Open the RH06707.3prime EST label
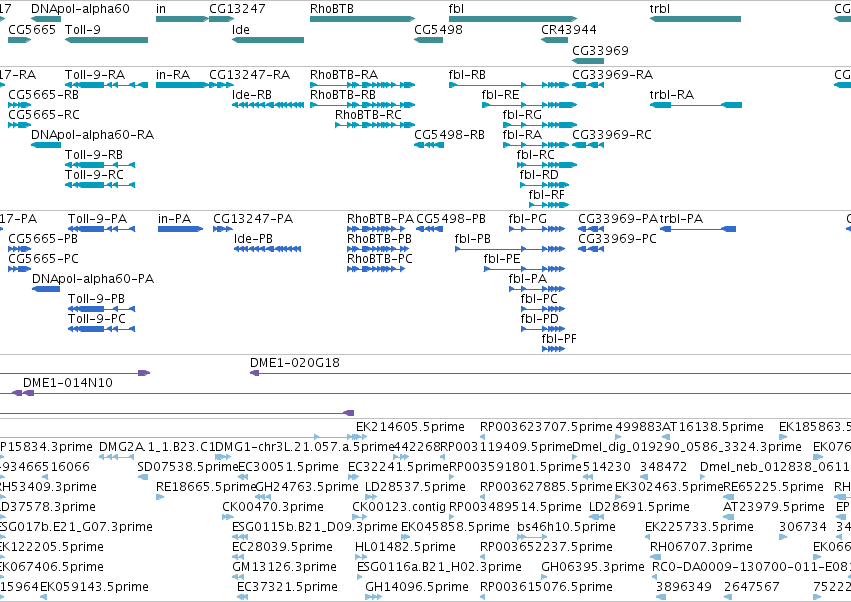 [701, 547]
